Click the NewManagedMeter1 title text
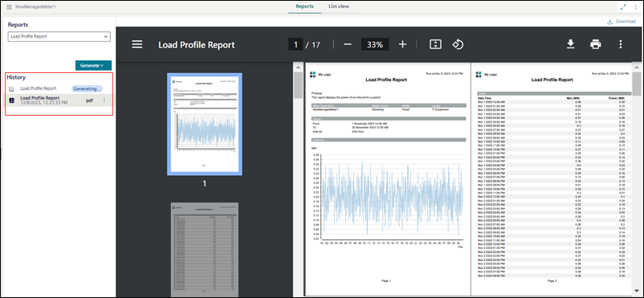Image resolution: width=644 pixels, height=298 pixels. click(x=35, y=7)
